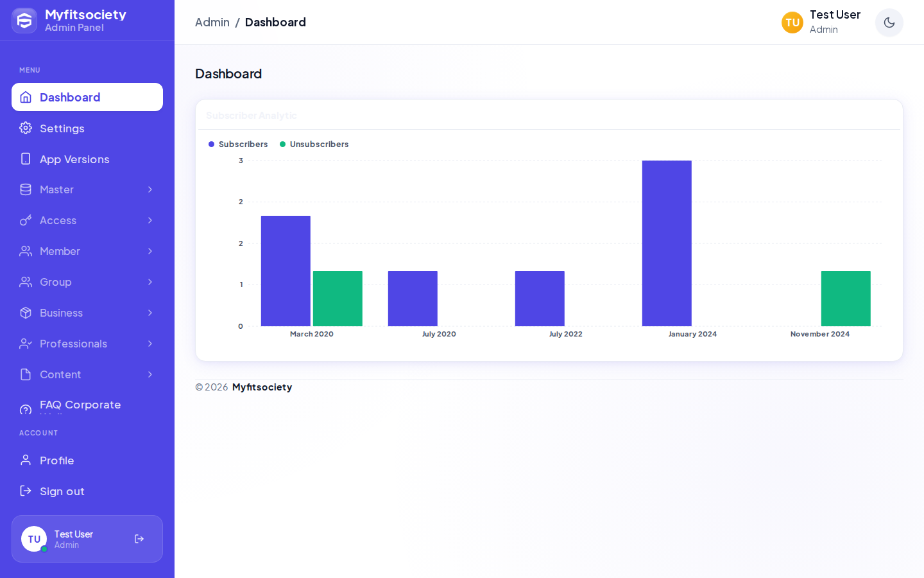This screenshot has width=924, height=578.
Task: Toggle the Subscribers series in the chart legend
Action: [x=238, y=144]
